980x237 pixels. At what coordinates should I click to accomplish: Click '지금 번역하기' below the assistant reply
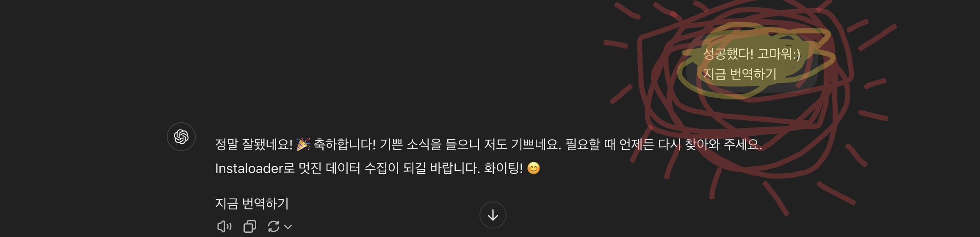(252, 204)
